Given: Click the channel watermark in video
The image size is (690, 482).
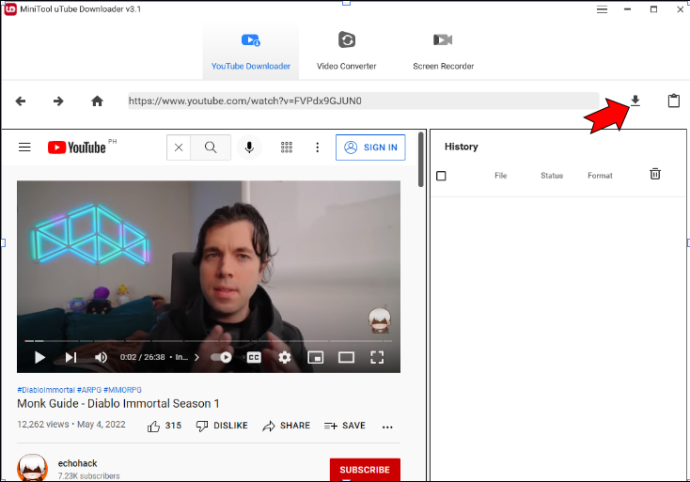Looking at the screenshot, I should [x=379, y=320].
